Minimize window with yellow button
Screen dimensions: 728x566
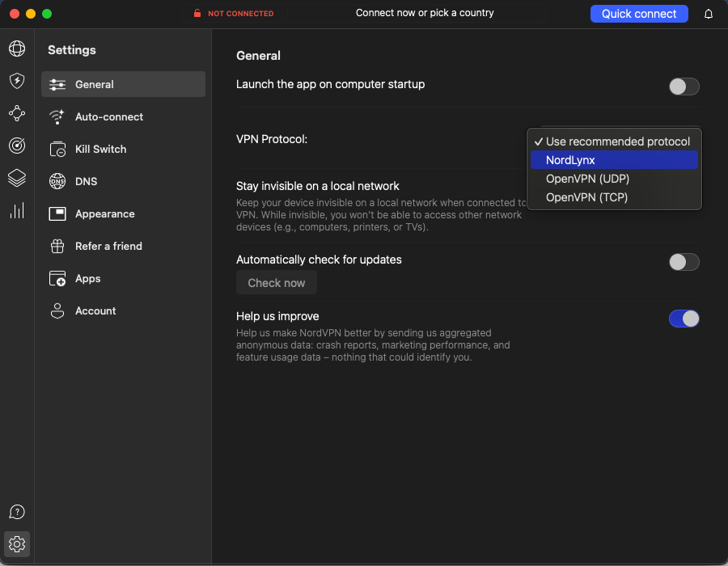pos(31,14)
